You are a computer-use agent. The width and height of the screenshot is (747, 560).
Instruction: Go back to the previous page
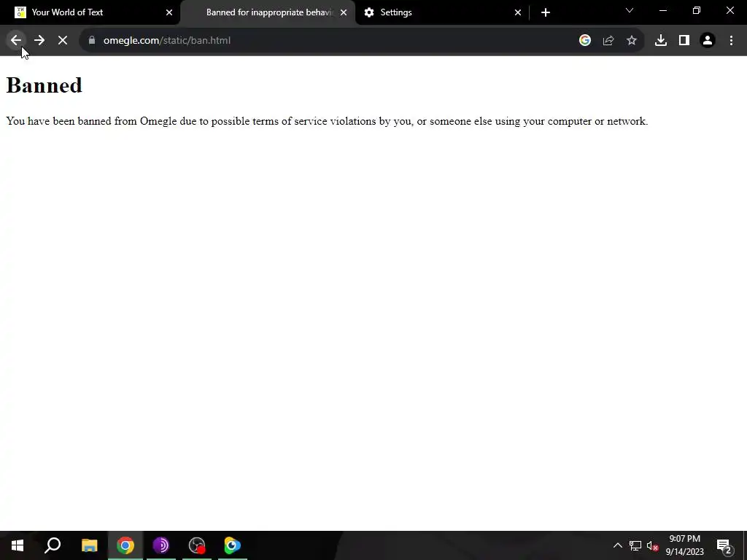[16, 41]
